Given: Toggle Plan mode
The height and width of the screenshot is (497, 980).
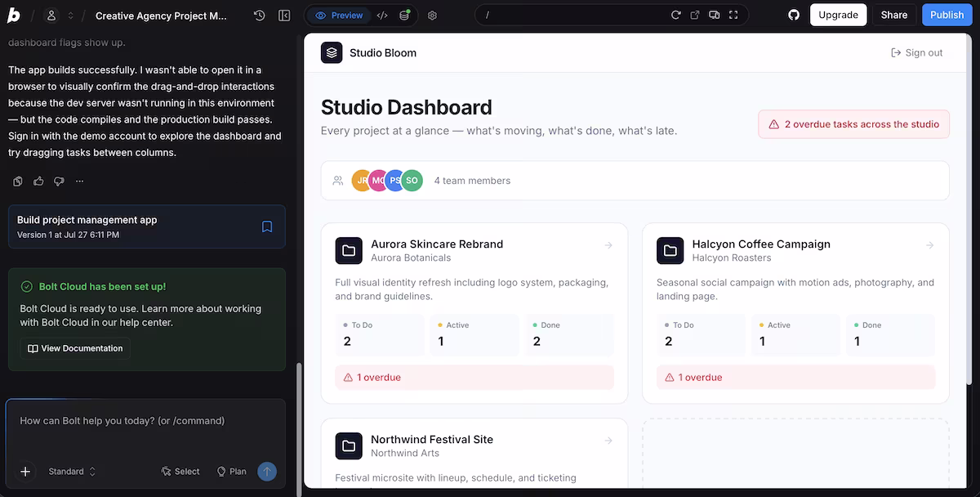Looking at the screenshot, I should click(x=231, y=472).
